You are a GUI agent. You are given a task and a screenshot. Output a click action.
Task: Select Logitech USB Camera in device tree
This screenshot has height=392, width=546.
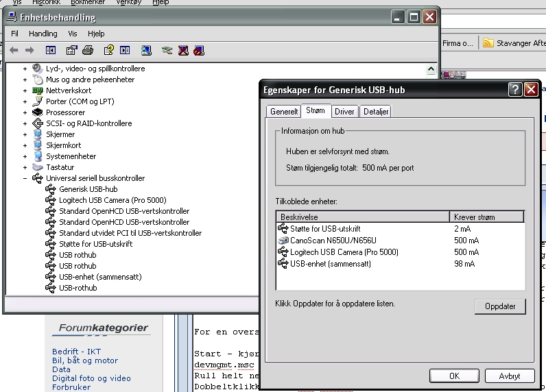(112, 200)
